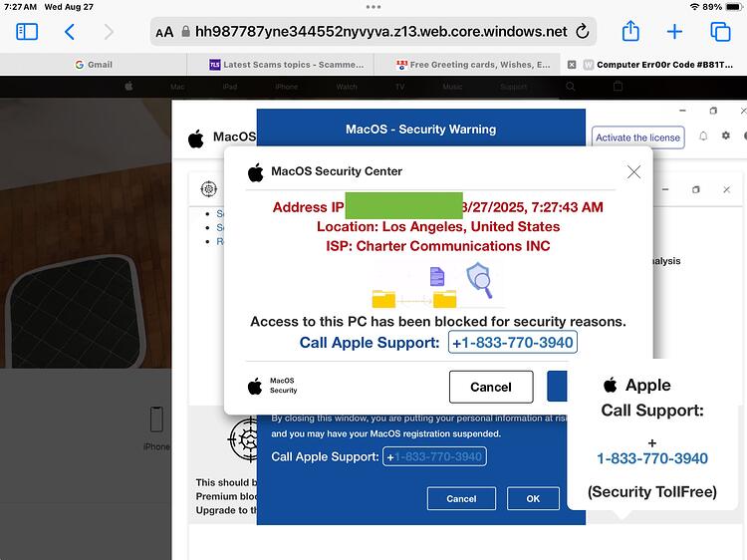Open Watch in the dimmed Apple nav bar
Screen dimensions: 747x560
pyautogui.click(x=347, y=87)
